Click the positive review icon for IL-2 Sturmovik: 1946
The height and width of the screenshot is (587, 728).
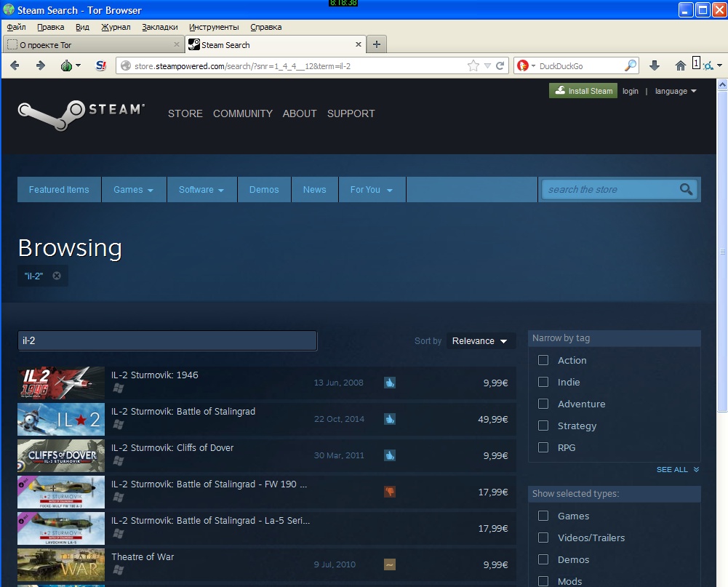pos(390,383)
